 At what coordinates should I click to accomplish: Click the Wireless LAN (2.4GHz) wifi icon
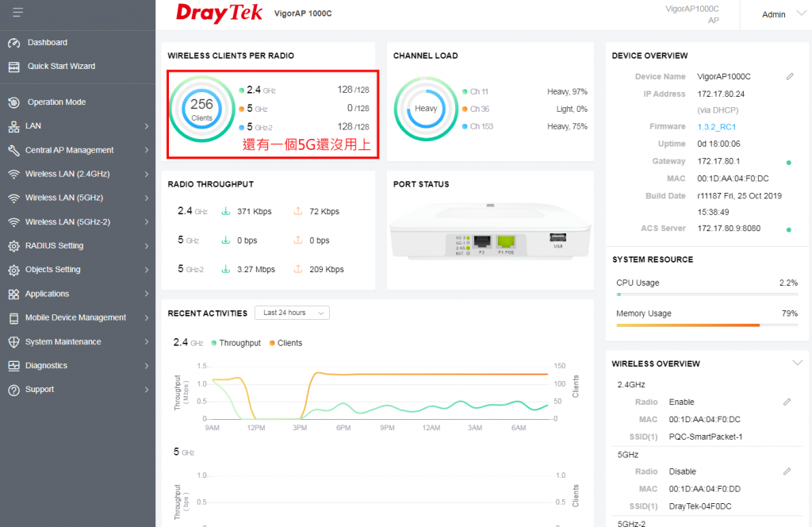click(x=14, y=174)
